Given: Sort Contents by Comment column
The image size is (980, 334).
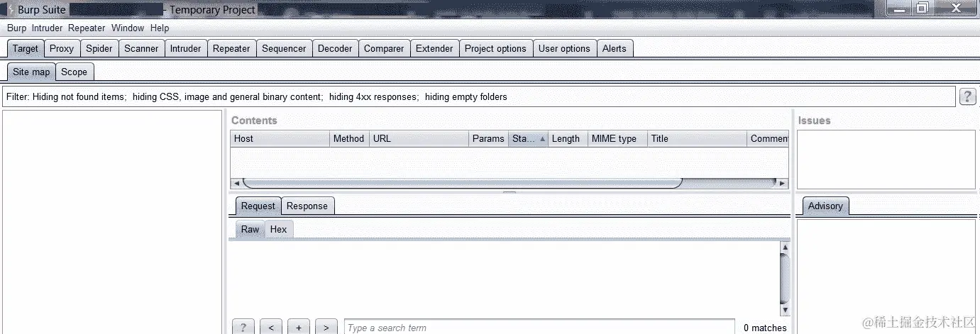Looking at the screenshot, I should (769, 139).
